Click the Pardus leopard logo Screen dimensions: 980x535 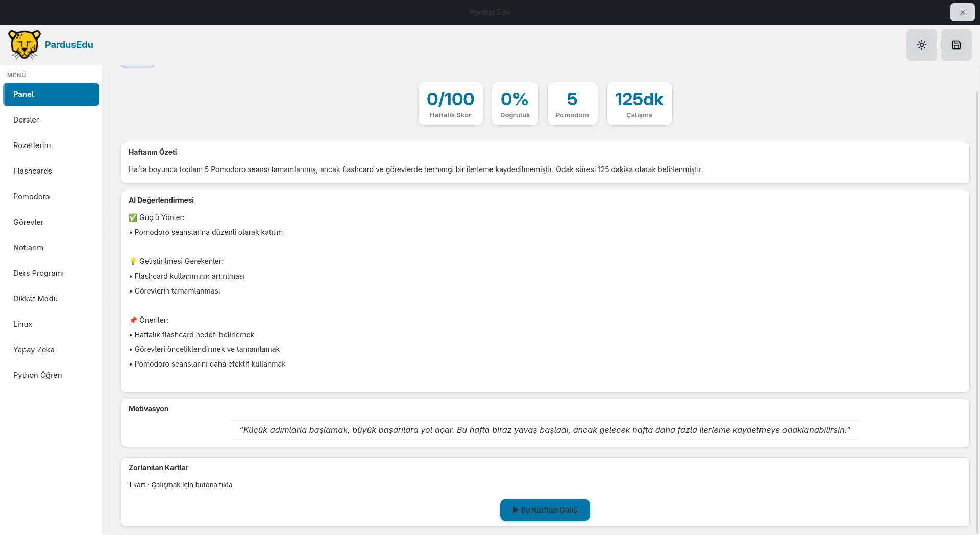coord(24,44)
